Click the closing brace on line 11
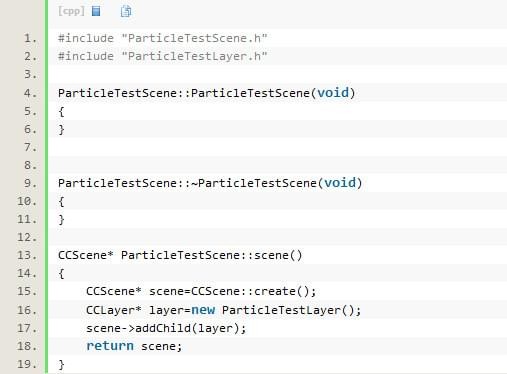The height and width of the screenshot is (374, 507). [61, 219]
